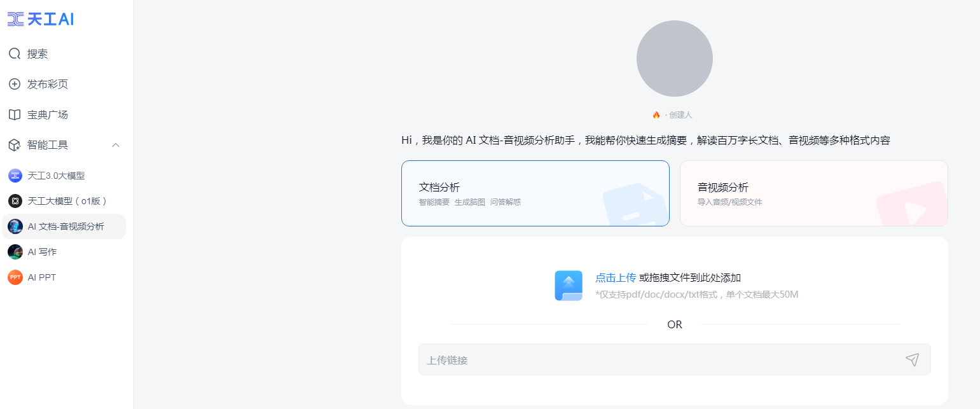Select the 音视频分析 card
This screenshot has width=980, height=409.
tap(813, 193)
